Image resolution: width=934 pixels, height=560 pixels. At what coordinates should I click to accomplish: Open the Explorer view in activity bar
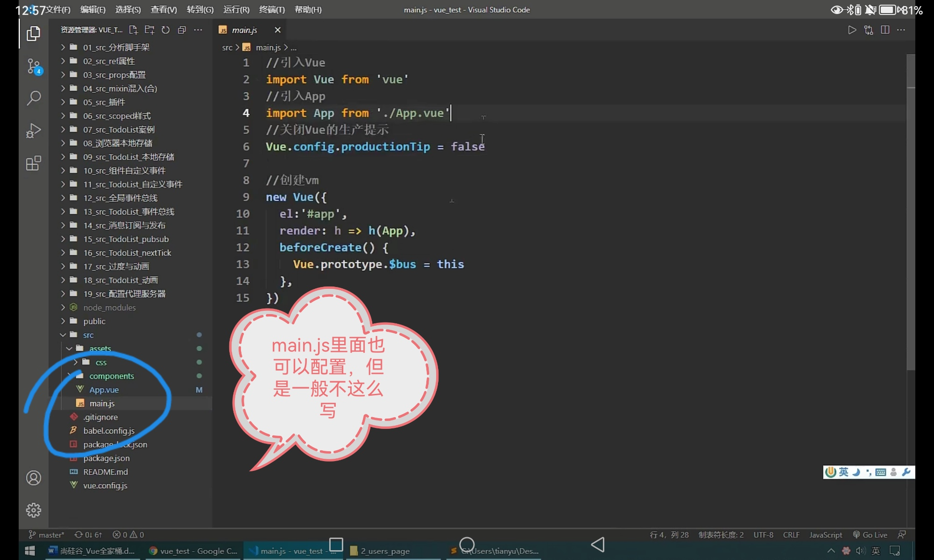coord(33,34)
